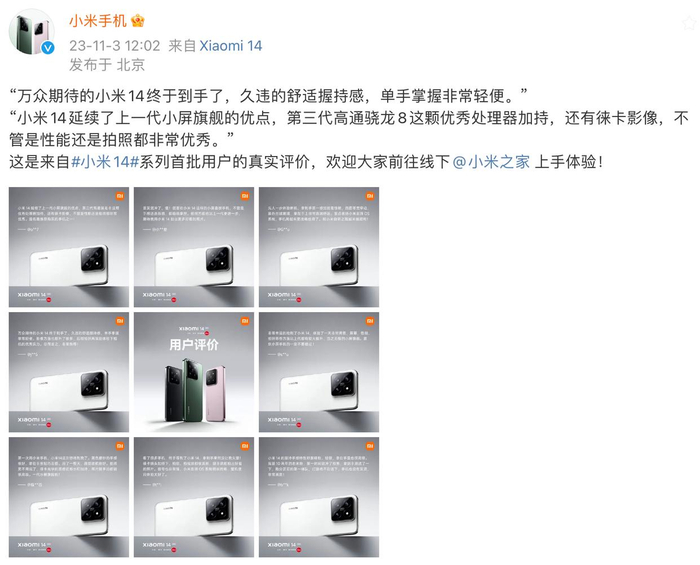
Task: Open the top-middle review image thumbnail
Action: click(194, 247)
